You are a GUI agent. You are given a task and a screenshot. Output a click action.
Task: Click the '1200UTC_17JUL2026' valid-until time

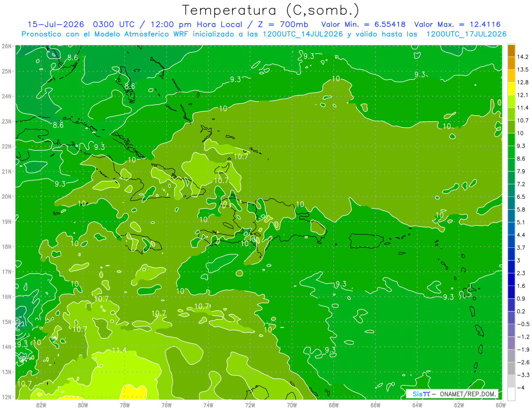pyautogui.click(x=466, y=34)
